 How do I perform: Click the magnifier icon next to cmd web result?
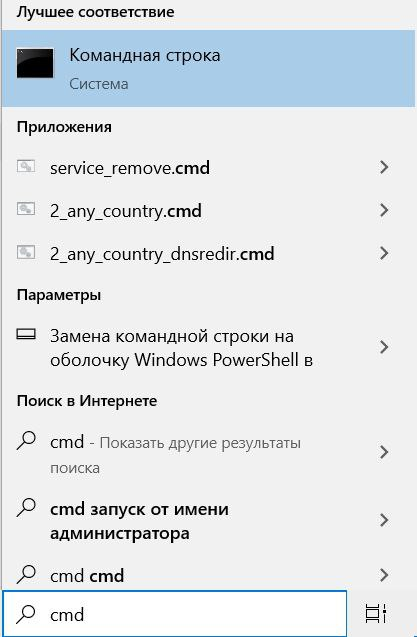click(x=26, y=441)
